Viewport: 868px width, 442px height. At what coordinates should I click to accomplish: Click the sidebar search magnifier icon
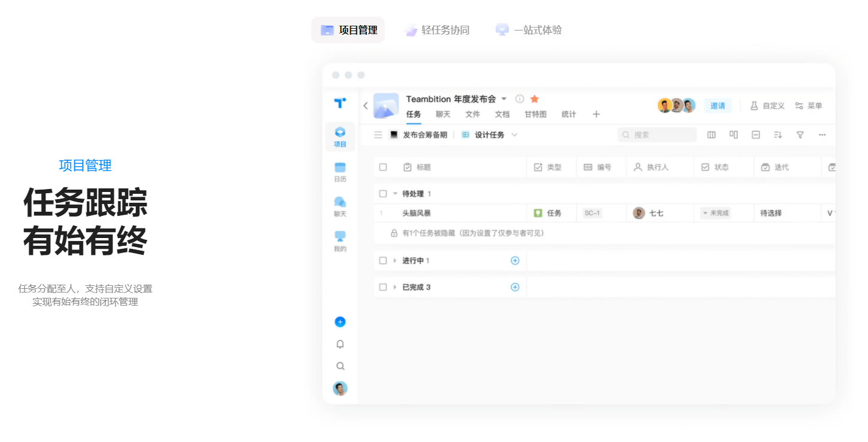[340, 366]
